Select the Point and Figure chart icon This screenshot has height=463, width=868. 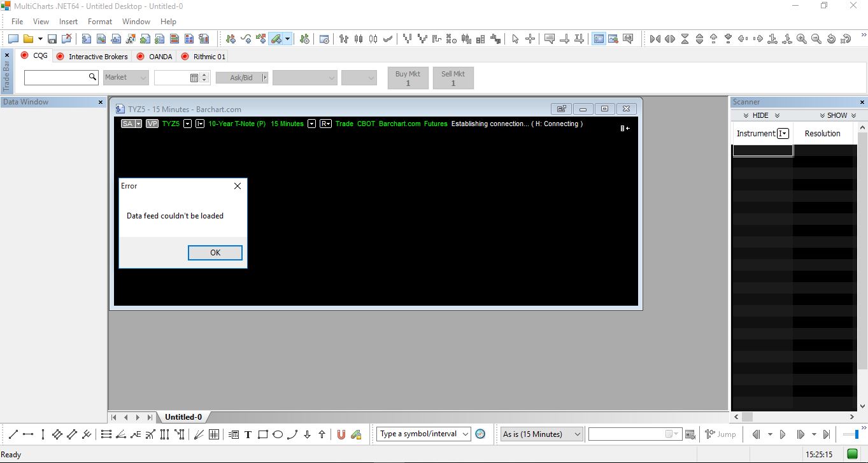[x=452, y=39]
